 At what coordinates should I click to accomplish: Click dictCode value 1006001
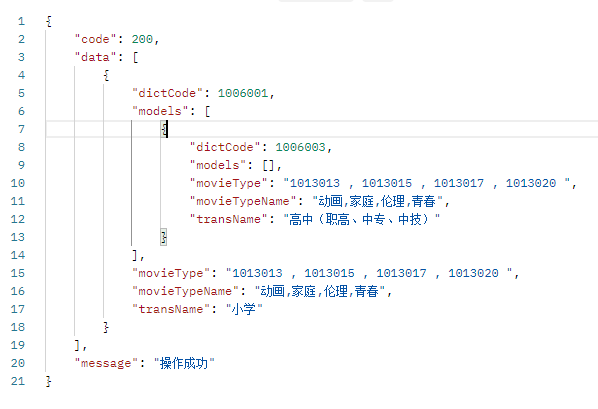[243, 93]
